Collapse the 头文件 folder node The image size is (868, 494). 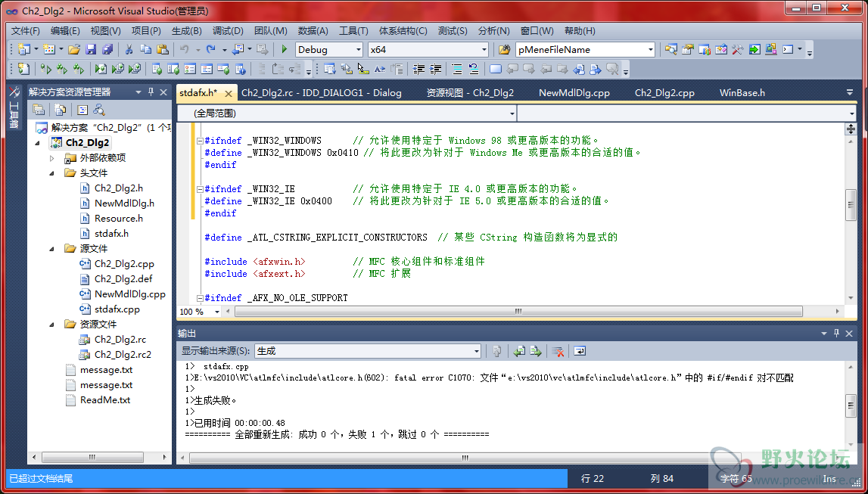point(52,173)
